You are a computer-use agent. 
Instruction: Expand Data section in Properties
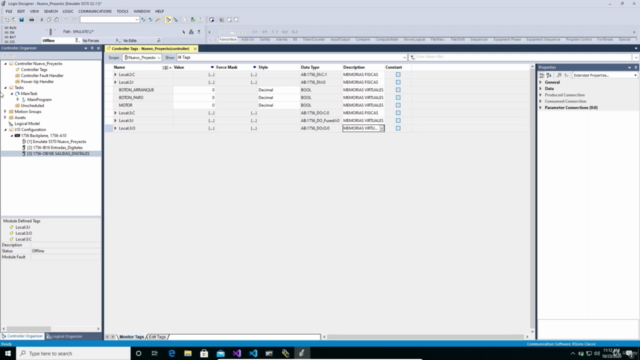541,89
